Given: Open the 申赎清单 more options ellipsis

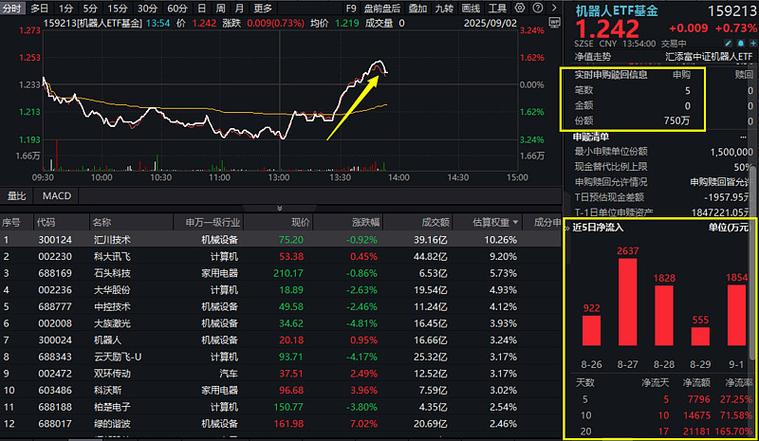Looking at the screenshot, I should (x=743, y=137).
